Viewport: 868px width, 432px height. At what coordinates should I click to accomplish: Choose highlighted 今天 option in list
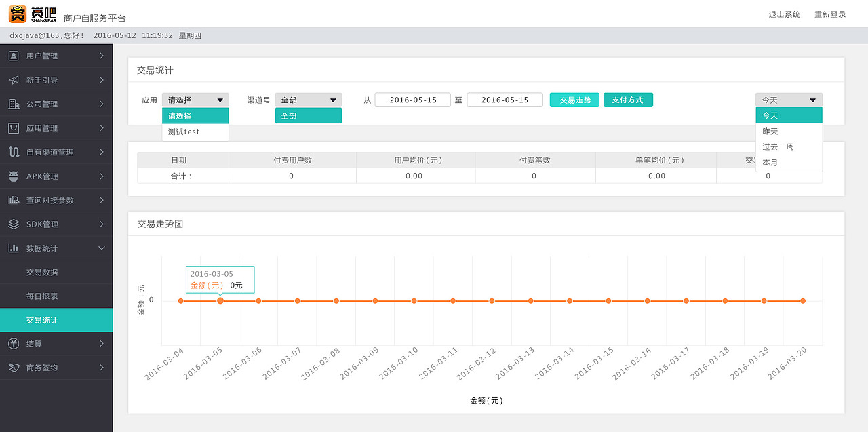(x=789, y=116)
